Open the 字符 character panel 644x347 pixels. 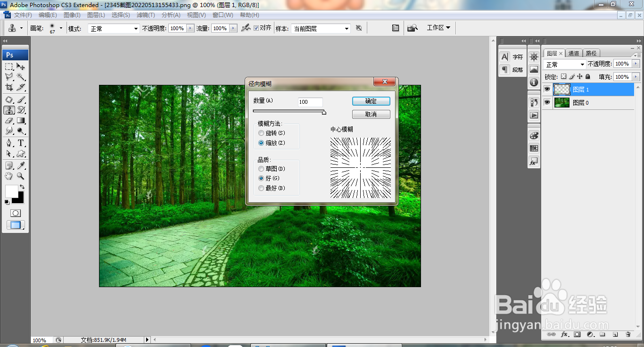click(512, 57)
